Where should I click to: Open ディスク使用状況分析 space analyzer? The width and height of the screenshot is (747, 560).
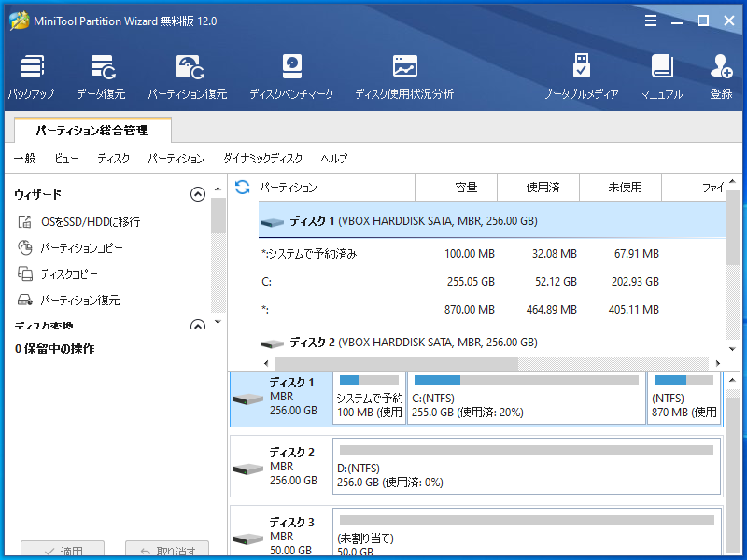(x=404, y=77)
